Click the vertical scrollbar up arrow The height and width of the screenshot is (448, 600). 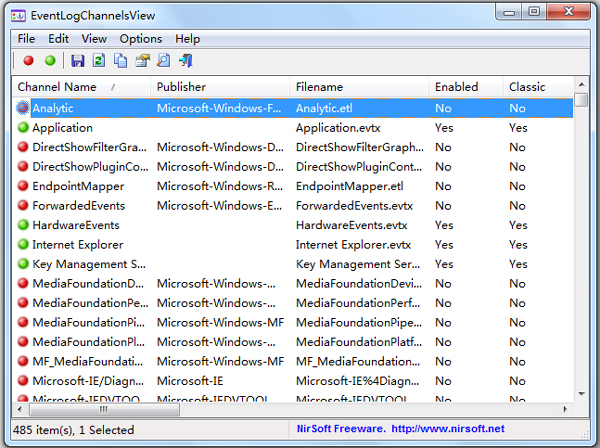[582, 84]
